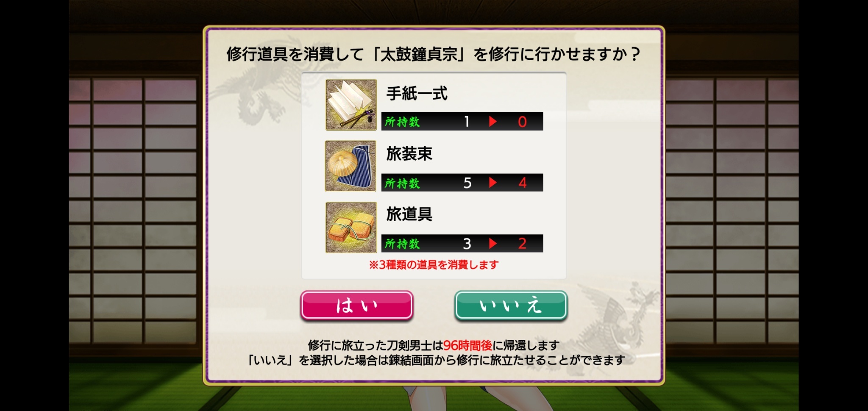Click the red arrow in 旅装束 count row
The height and width of the screenshot is (411, 868).
click(492, 183)
